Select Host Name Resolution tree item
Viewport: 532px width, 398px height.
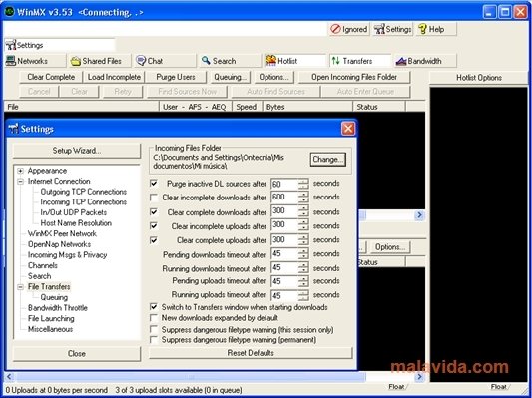(76, 223)
